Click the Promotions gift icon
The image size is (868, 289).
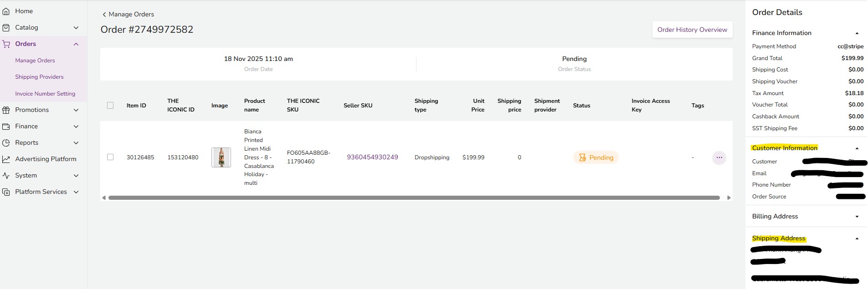[6, 110]
